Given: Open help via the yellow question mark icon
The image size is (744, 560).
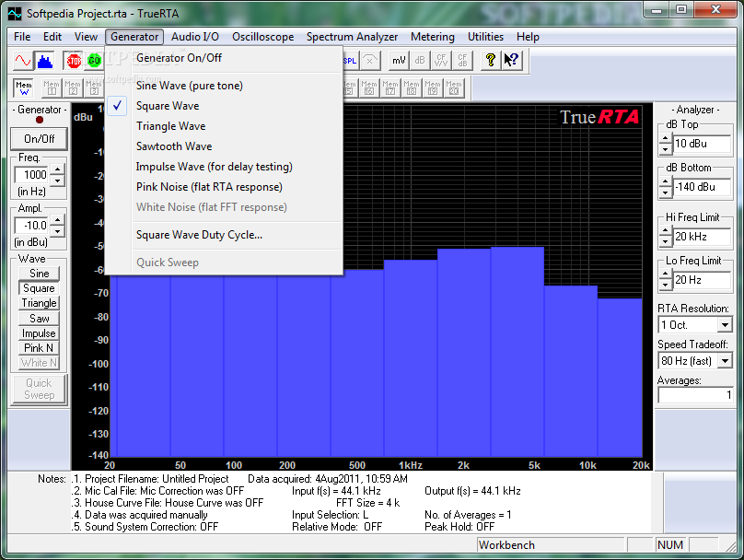Looking at the screenshot, I should point(491,61).
